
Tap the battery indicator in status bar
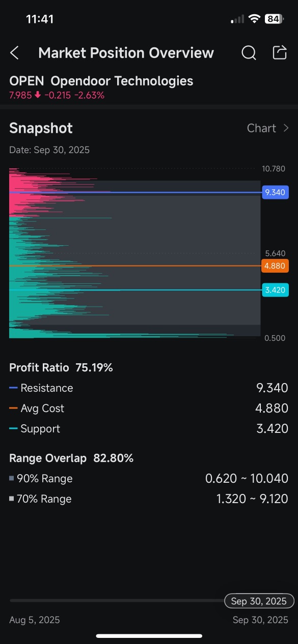(x=273, y=19)
